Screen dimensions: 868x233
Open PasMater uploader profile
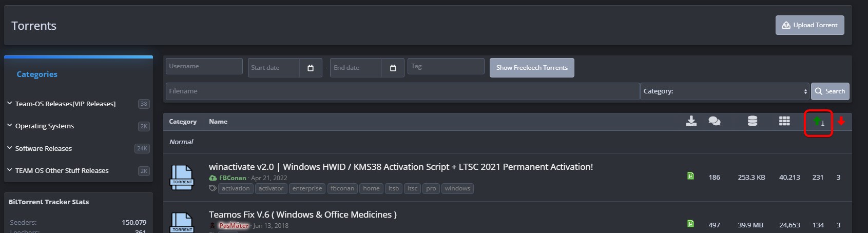[234, 226]
